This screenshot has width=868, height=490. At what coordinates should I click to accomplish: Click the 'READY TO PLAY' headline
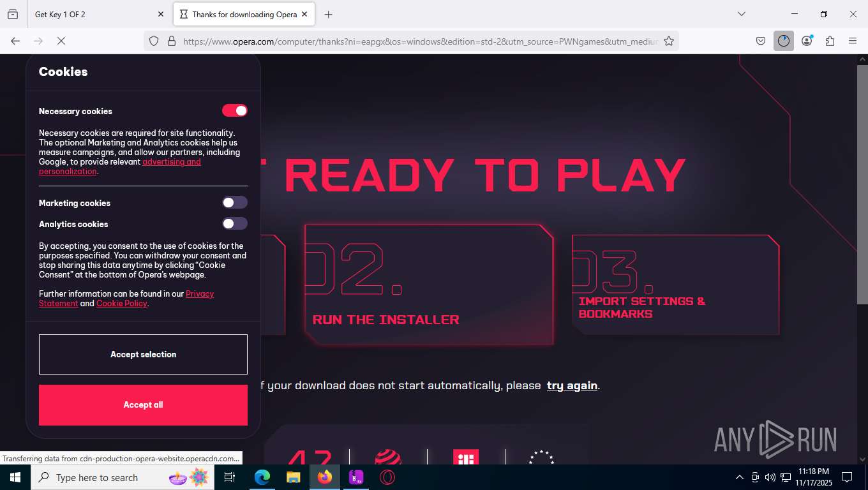485,175
